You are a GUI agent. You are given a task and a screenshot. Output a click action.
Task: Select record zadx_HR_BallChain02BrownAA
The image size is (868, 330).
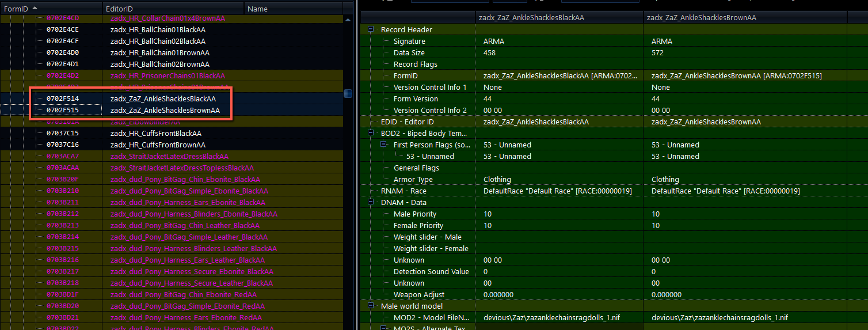tap(160, 64)
